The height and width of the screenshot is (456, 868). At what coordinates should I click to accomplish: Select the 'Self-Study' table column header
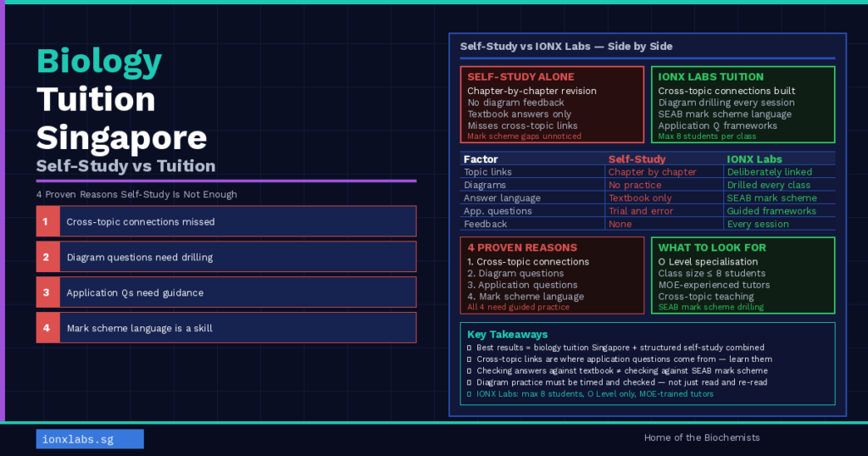637,159
